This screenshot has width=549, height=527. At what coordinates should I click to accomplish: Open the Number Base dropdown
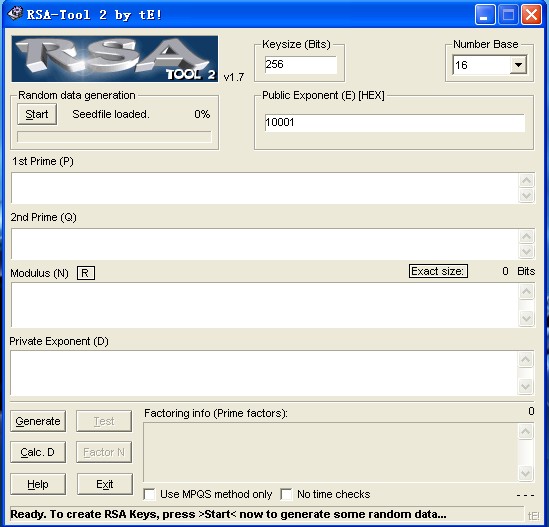(x=518, y=65)
